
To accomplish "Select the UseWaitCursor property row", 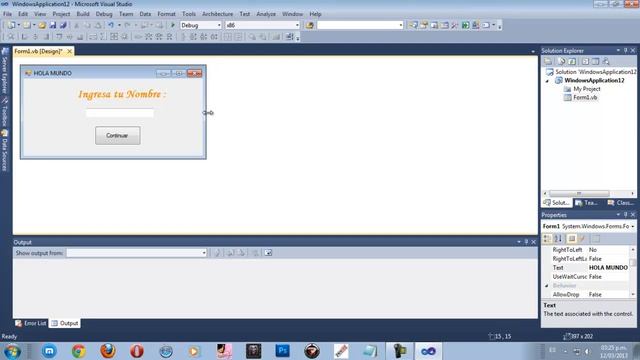I will click(586, 277).
